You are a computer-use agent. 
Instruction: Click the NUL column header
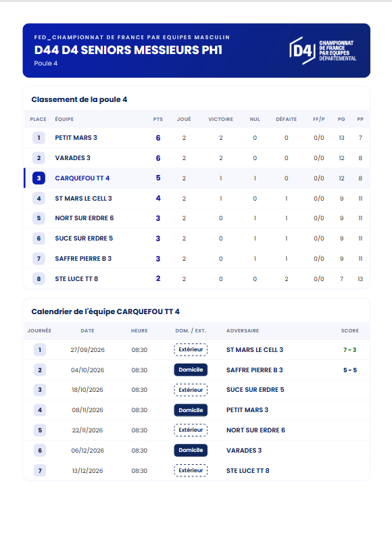coord(255,120)
